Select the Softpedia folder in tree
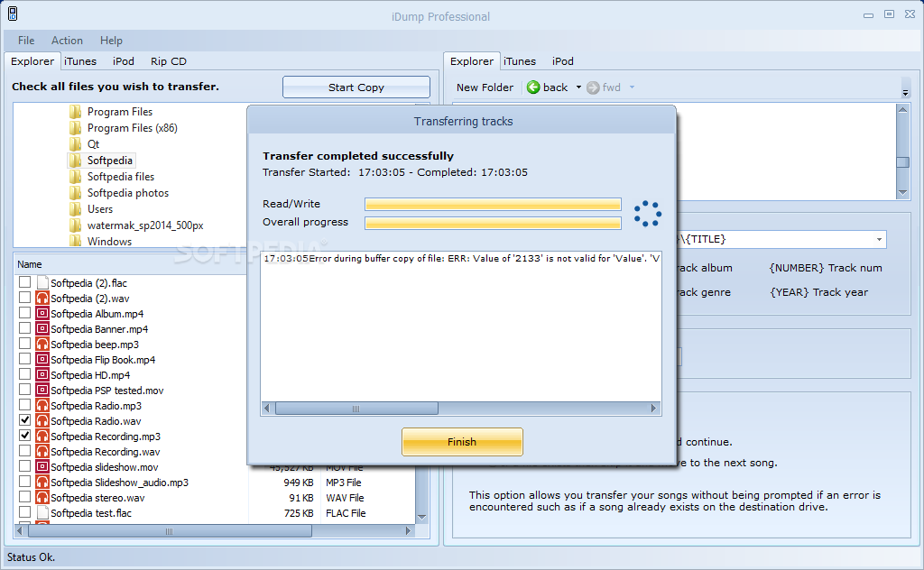The height and width of the screenshot is (570, 924). point(109,161)
